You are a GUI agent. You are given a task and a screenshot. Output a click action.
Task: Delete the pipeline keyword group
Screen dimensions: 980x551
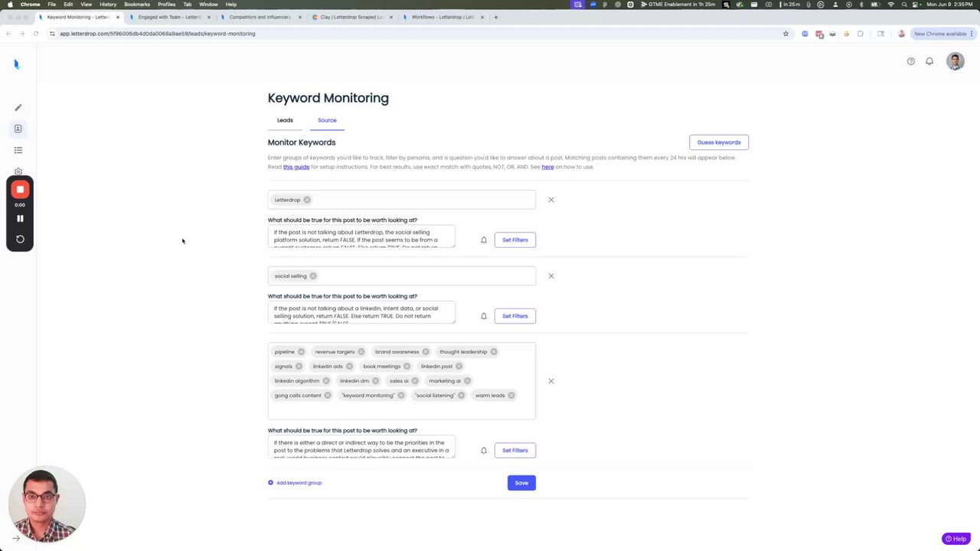[x=551, y=381]
